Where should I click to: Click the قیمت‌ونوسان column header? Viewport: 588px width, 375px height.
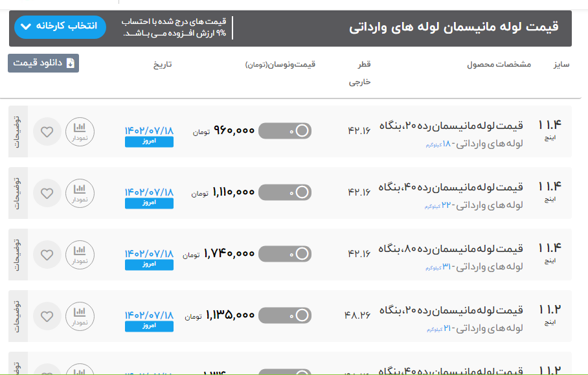tap(280, 65)
